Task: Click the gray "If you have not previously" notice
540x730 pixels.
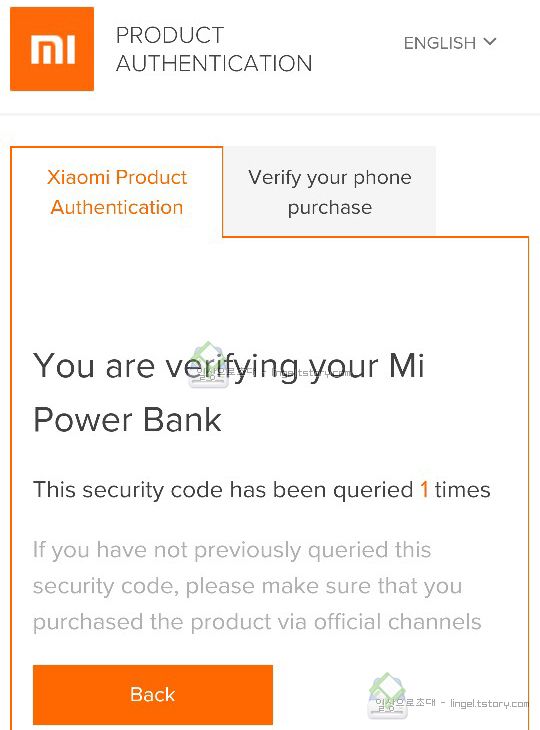Action: (232, 550)
